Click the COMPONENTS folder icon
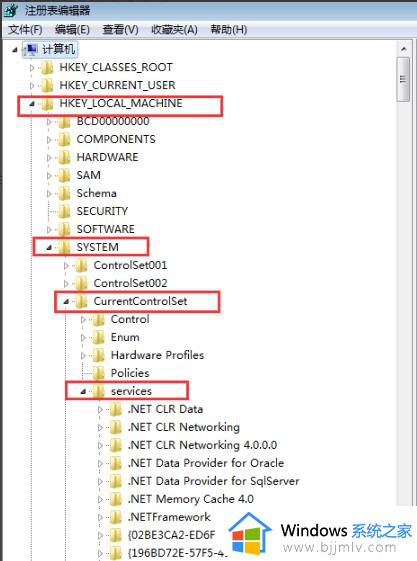The height and width of the screenshot is (561, 417). pos(64,140)
